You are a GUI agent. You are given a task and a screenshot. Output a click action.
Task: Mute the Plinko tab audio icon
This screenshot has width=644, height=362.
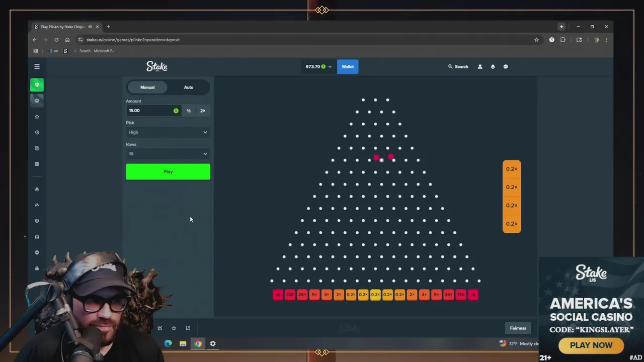pos(90,27)
